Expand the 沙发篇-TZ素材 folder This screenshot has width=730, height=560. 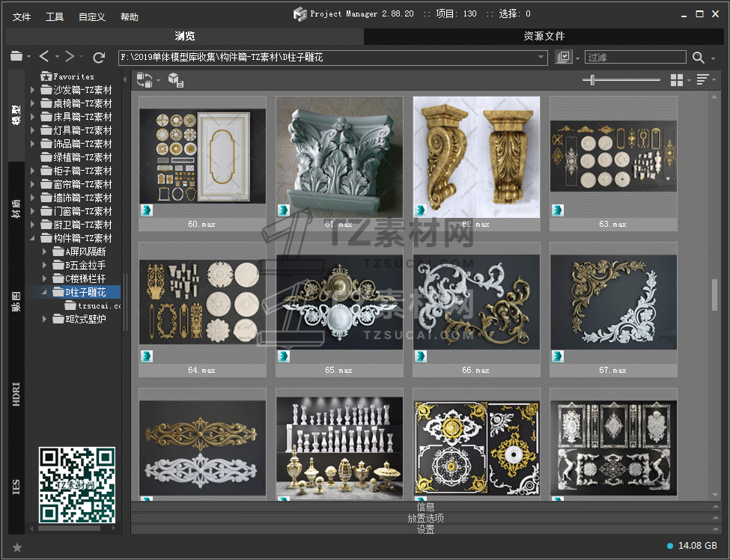33,90
